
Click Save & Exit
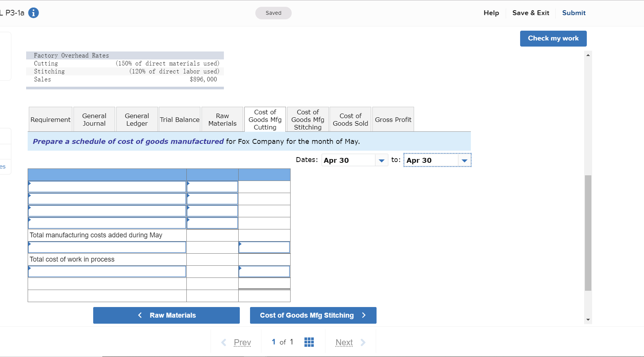(531, 13)
